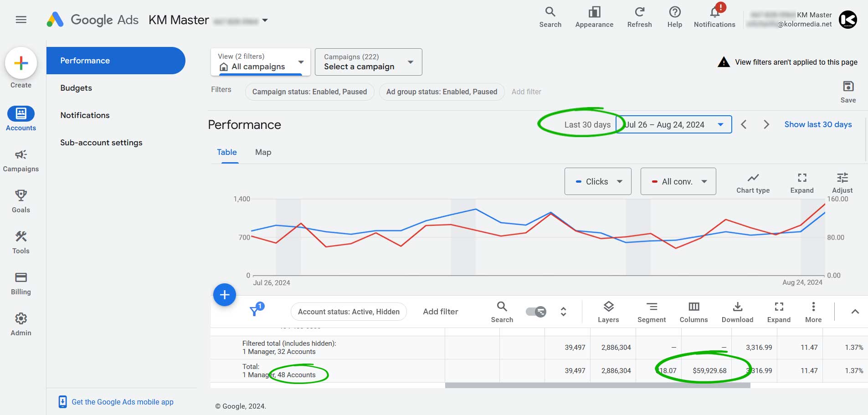Go to the next date range

[x=766, y=124]
